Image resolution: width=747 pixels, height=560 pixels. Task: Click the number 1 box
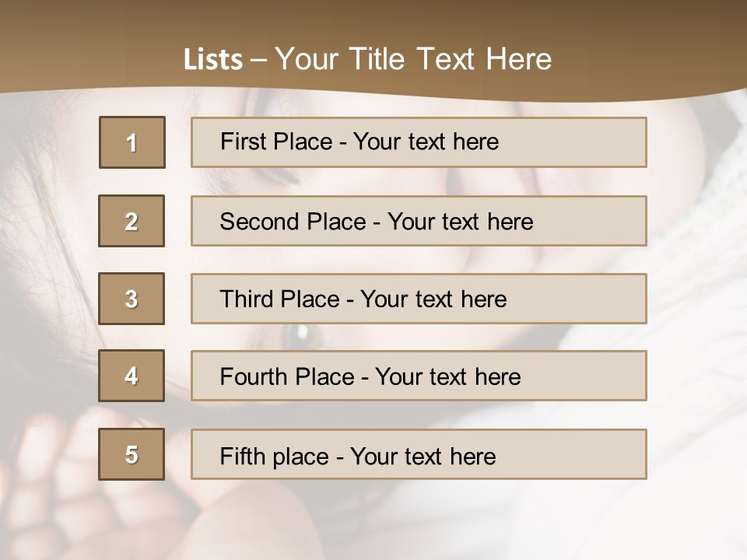tap(132, 142)
